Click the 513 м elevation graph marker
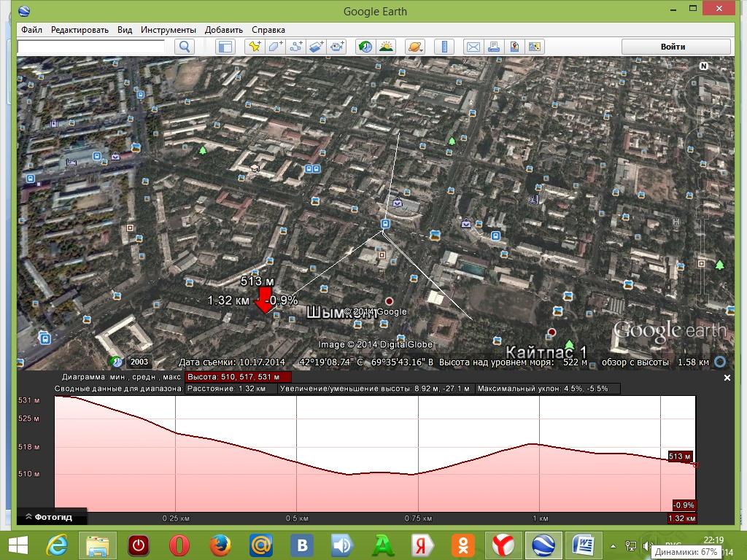747x560 pixels. [680, 456]
